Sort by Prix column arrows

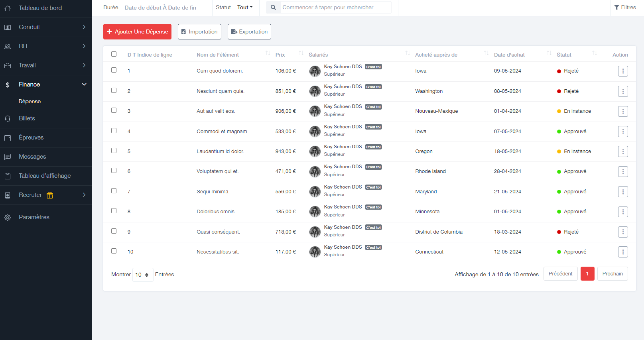pos(301,53)
